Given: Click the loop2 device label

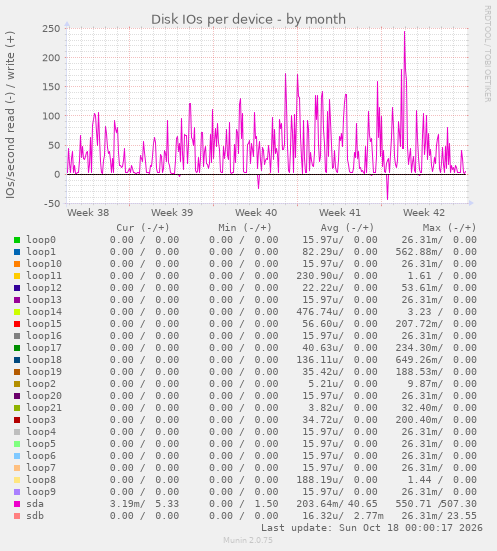Looking at the screenshot, I should pyautogui.click(x=41, y=384).
